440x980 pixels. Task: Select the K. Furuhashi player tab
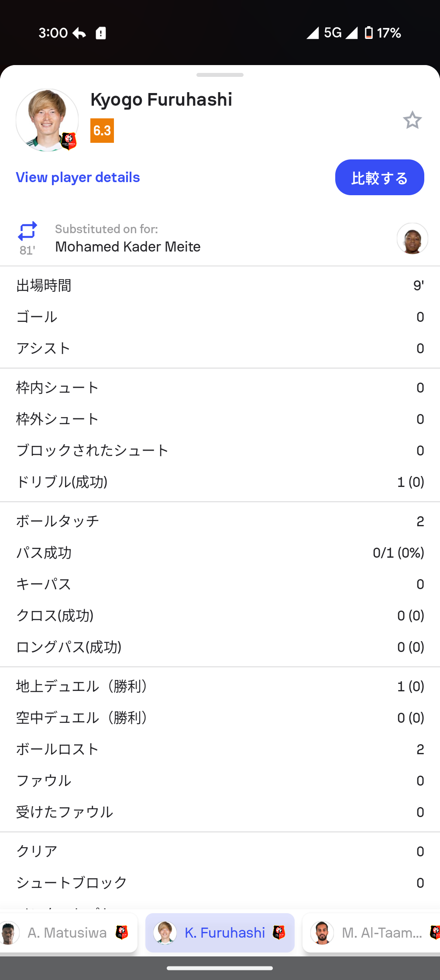[x=220, y=932]
